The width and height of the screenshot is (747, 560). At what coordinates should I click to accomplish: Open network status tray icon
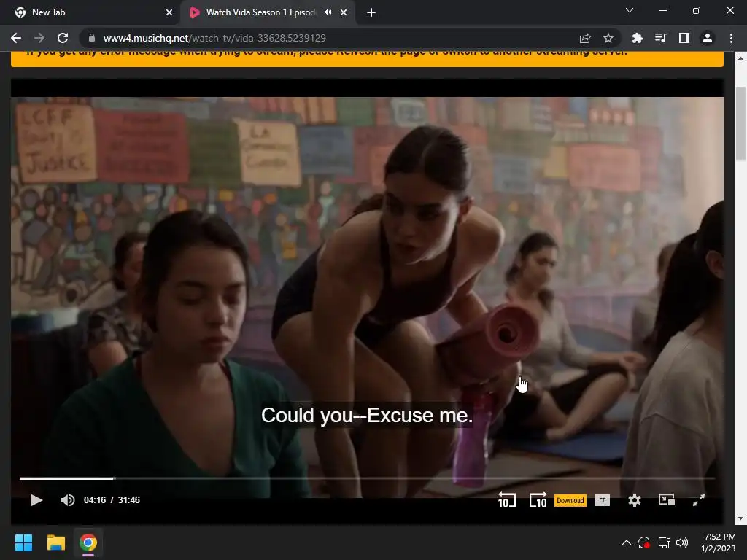[664, 542]
